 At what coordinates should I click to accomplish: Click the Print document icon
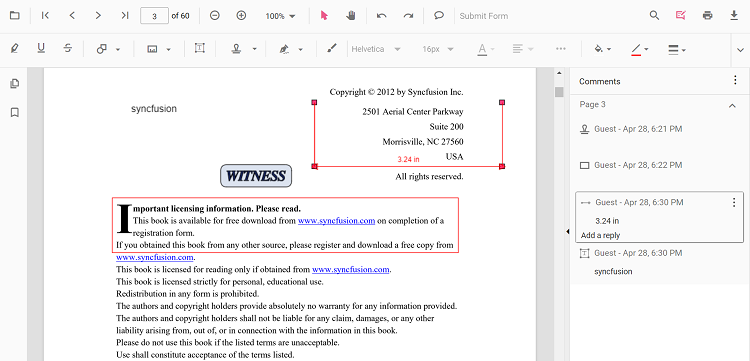[707, 16]
